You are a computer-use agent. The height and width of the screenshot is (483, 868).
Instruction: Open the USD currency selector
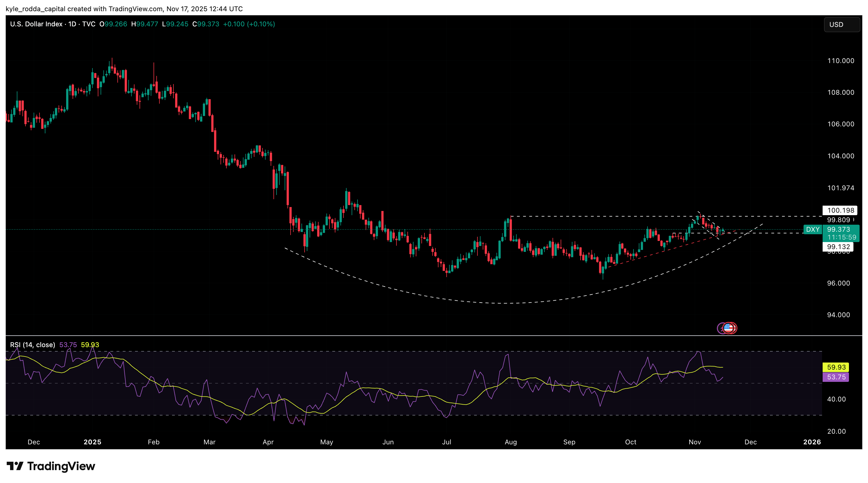(x=841, y=25)
